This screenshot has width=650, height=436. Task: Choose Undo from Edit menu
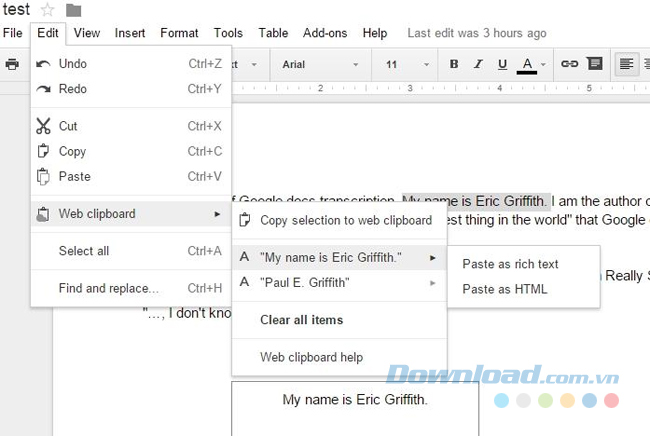tap(131, 64)
